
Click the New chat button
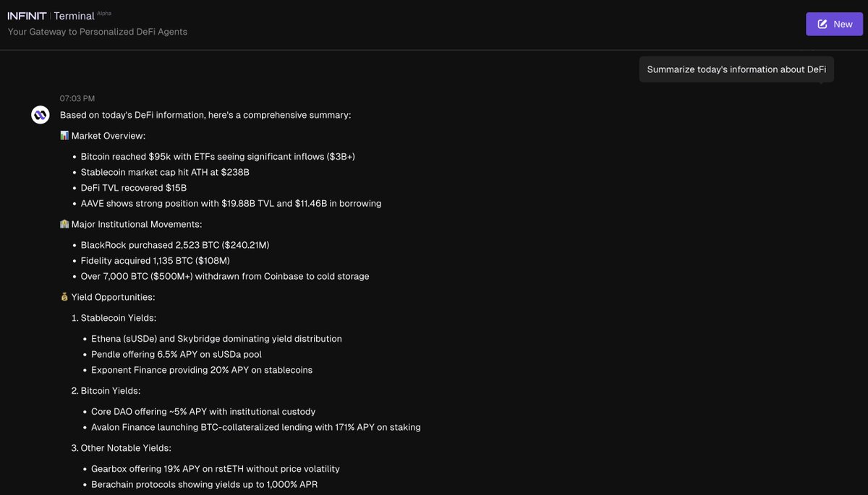[x=834, y=24]
